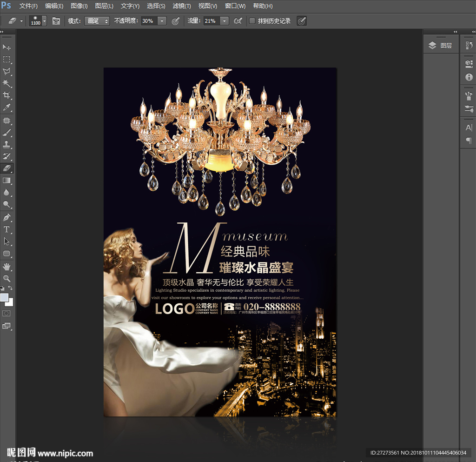This screenshot has width=476, height=462.
Task: Pick the Crop tool
Action: [7, 96]
